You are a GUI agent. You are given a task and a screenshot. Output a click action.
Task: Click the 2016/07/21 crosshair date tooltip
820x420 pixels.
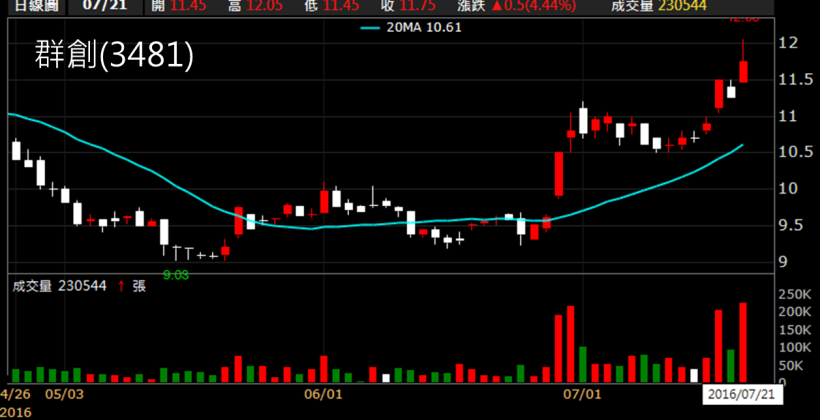(742, 394)
